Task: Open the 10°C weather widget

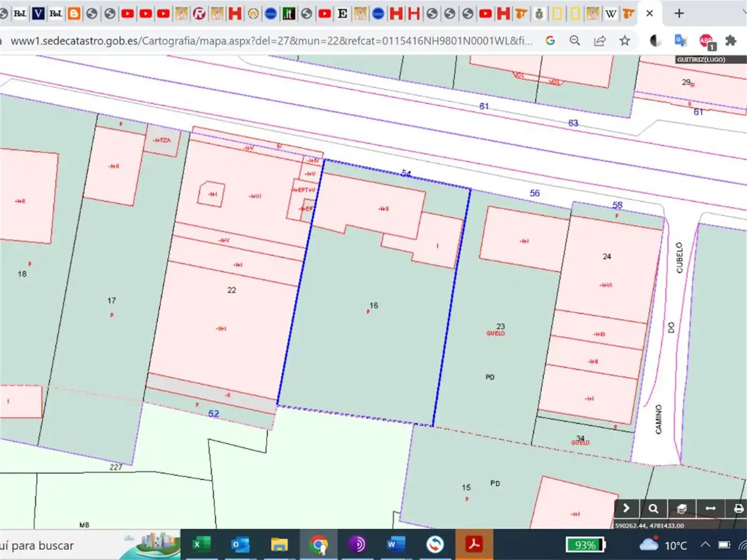Action: [663, 545]
